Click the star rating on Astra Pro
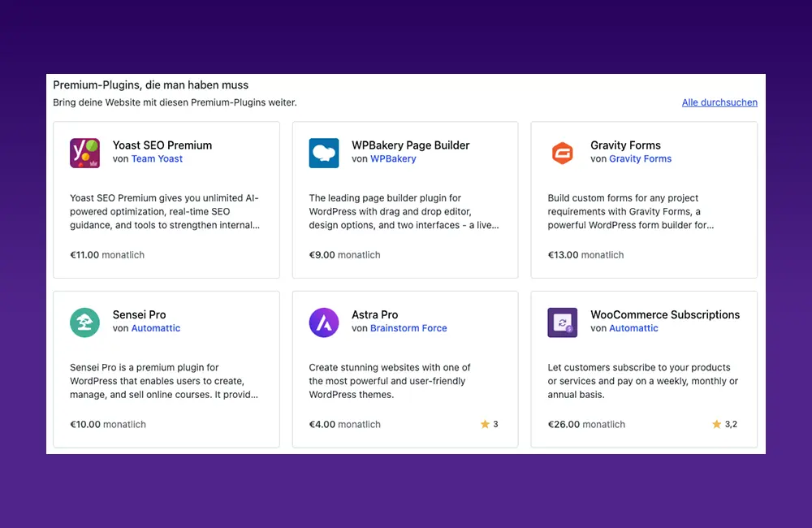Viewport: 812px width, 528px height. tap(490, 424)
